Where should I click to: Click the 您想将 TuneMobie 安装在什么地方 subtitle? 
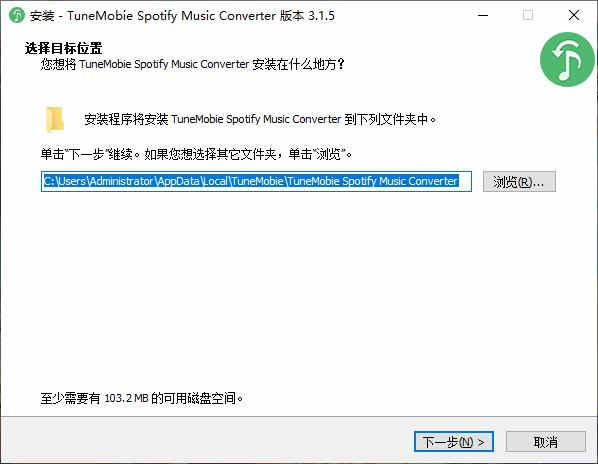click(x=193, y=64)
